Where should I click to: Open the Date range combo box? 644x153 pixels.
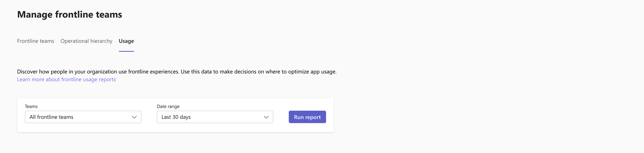point(215,117)
